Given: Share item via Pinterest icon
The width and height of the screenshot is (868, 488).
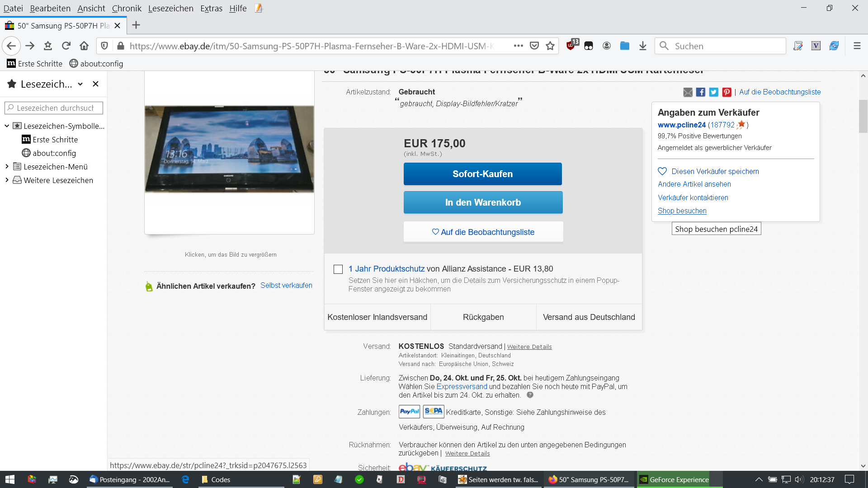Looking at the screenshot, I should (x=726, y=92).
